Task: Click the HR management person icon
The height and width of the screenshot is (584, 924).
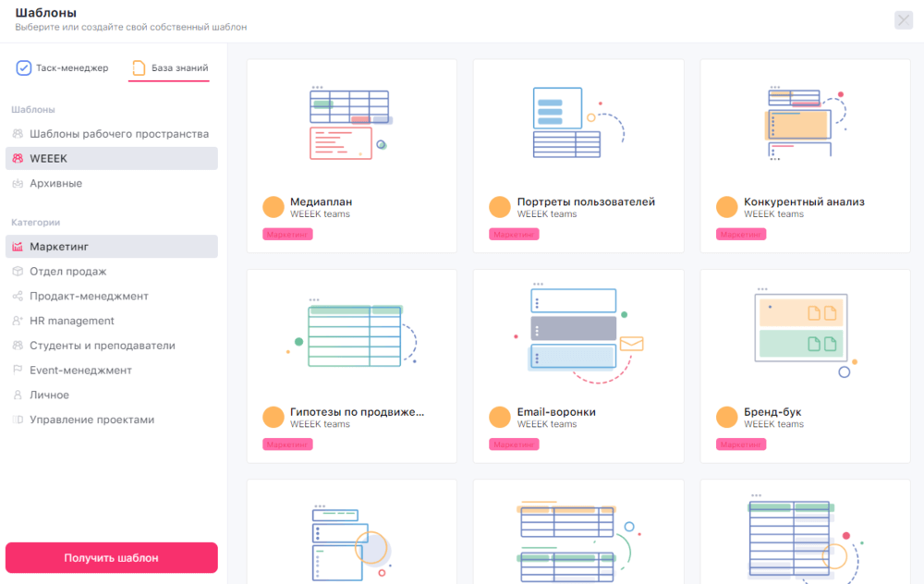Action: point(18,321)
